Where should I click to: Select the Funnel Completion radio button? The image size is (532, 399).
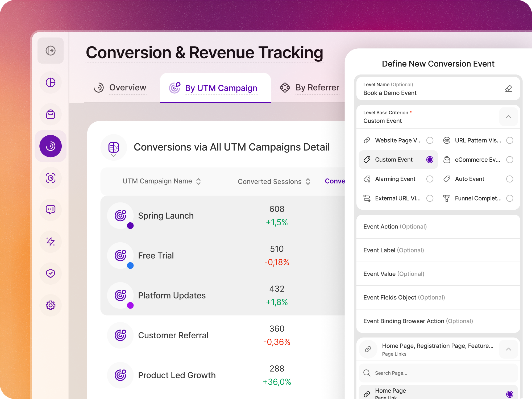click(x=510, y=198)
